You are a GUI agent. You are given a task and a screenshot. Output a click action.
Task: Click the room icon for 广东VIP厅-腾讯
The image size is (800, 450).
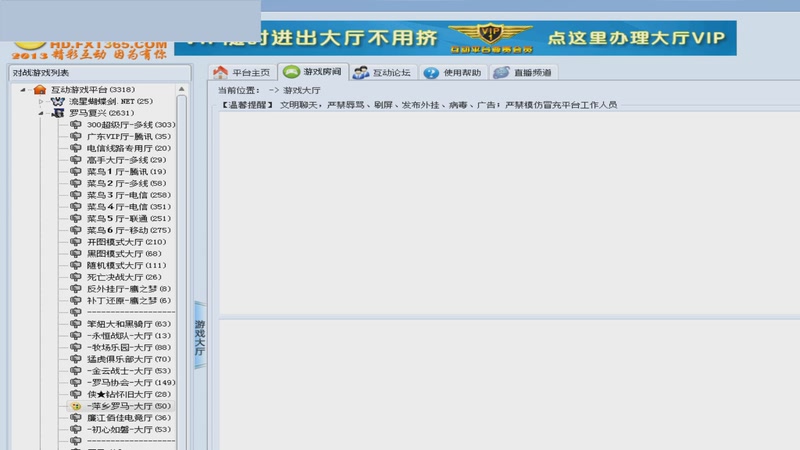pos(76,136)
